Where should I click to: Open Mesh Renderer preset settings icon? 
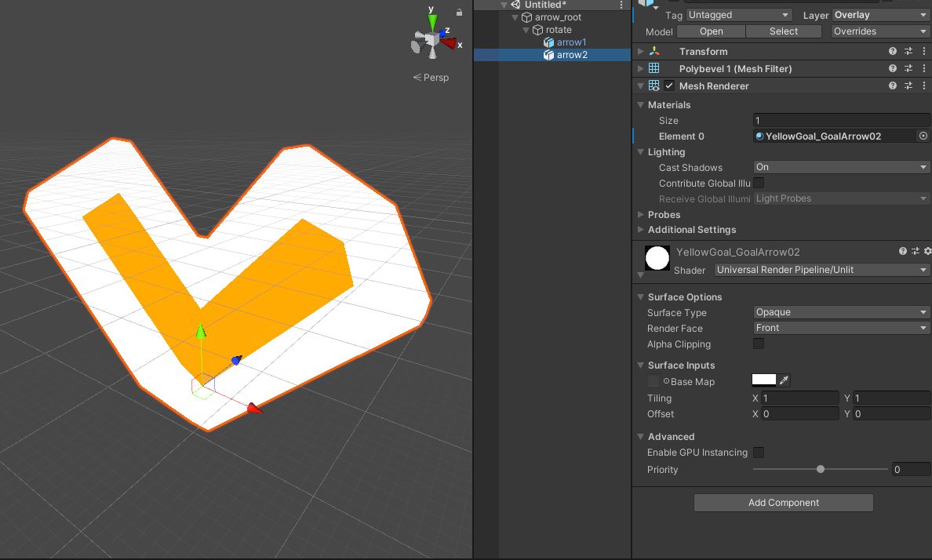(908, 85)
